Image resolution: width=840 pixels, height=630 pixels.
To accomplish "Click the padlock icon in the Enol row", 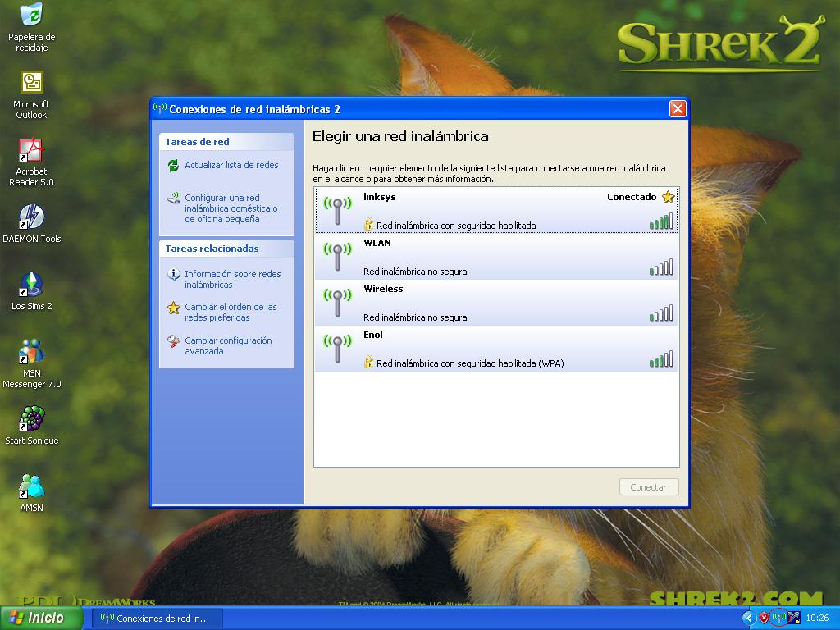I will click(368, 362).
